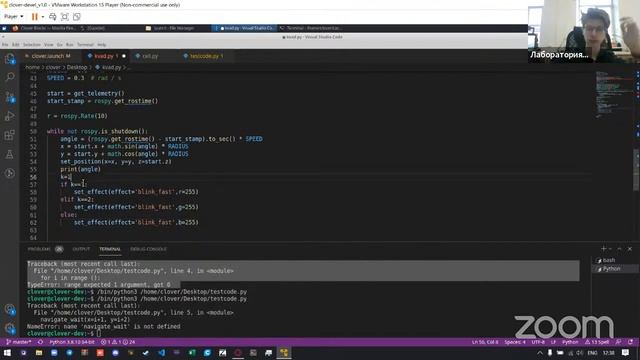Image resolution: width=640 pixels, height=360 pixels.
Task: Select Python 3.8.10 interpreter in status bar
Action: click(72, 342)
